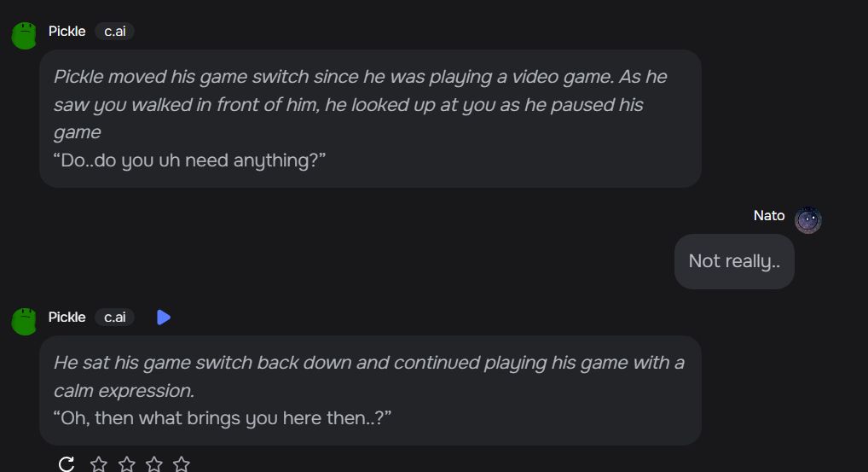
Task: Click the c.ai badge on the first message
Action: 114,32
